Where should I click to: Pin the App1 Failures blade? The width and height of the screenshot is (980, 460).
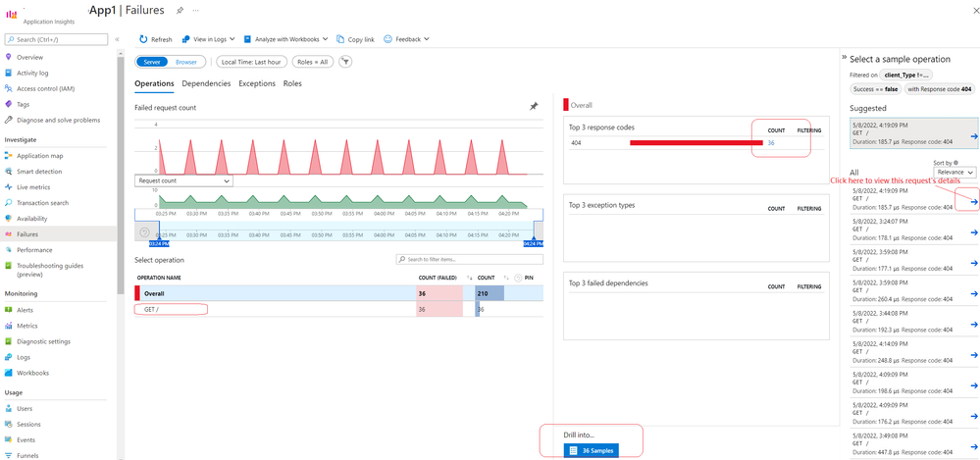[180, 11]
